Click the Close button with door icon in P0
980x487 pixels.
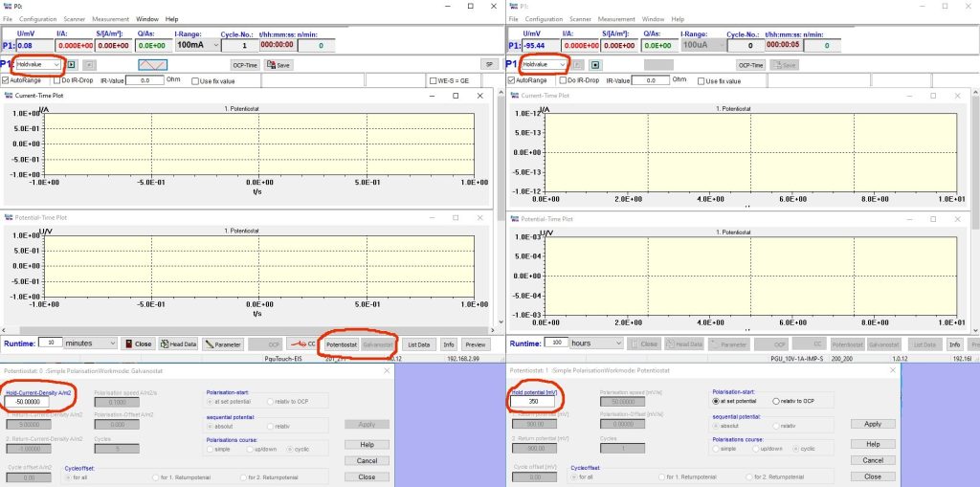click(x=138, y=343)
